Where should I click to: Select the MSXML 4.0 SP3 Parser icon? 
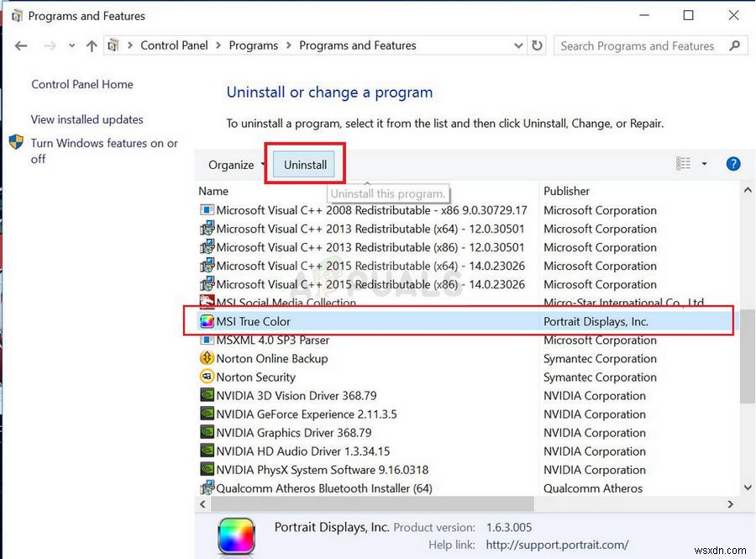pos(207,340)
